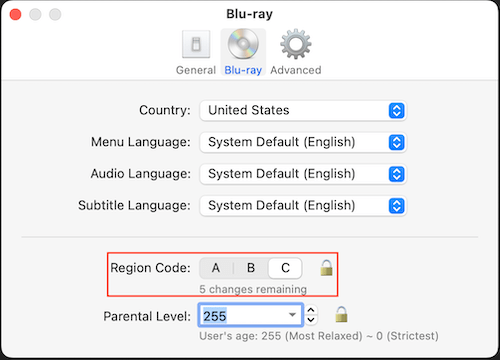Image resolution: width=500 pixels, height=360 pixels.
Task: Select region code C
Action: coord(285,268)
